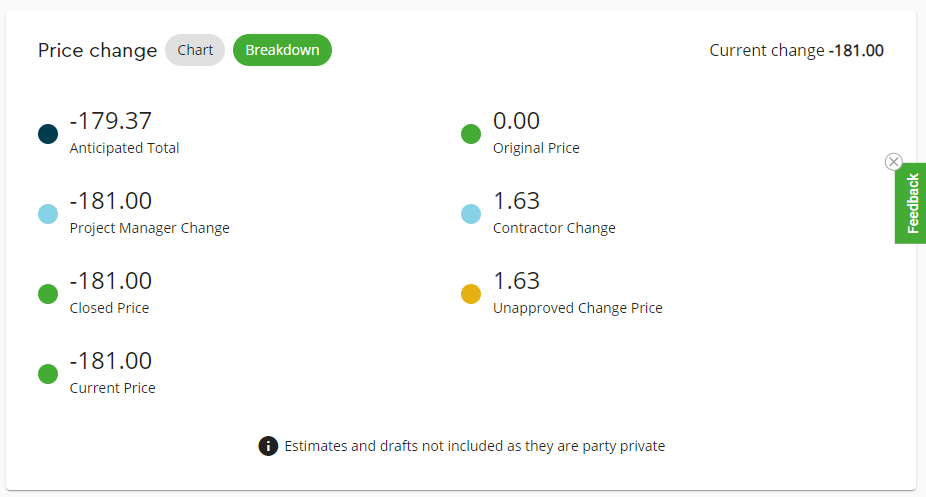Click the Original Price value 0.00

point(516,121)
